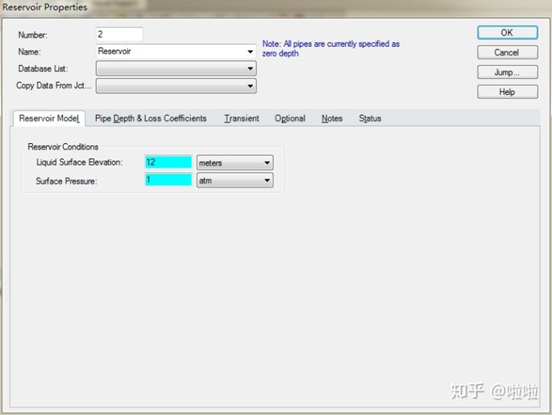Click the Help button
The image size is (552, 415).
(x=507, y=92)
